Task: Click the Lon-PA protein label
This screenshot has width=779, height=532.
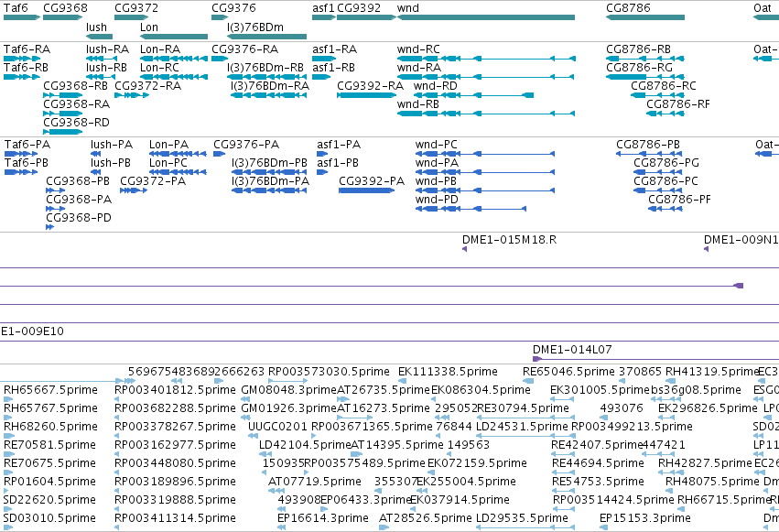Action: point(169,145)
